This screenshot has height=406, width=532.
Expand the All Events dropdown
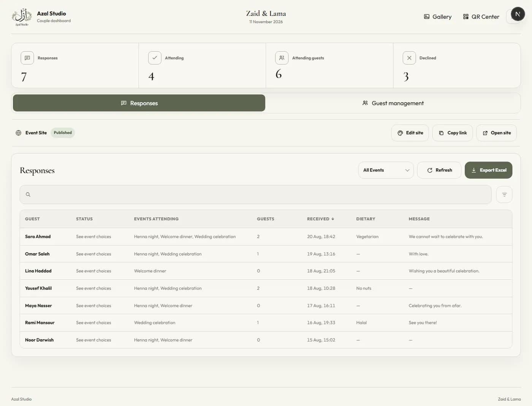click(x=386, y=170)
